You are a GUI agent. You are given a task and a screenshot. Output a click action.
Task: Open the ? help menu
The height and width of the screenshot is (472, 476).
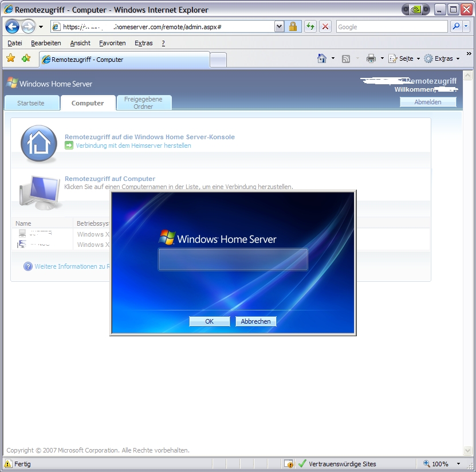point(163,43)
